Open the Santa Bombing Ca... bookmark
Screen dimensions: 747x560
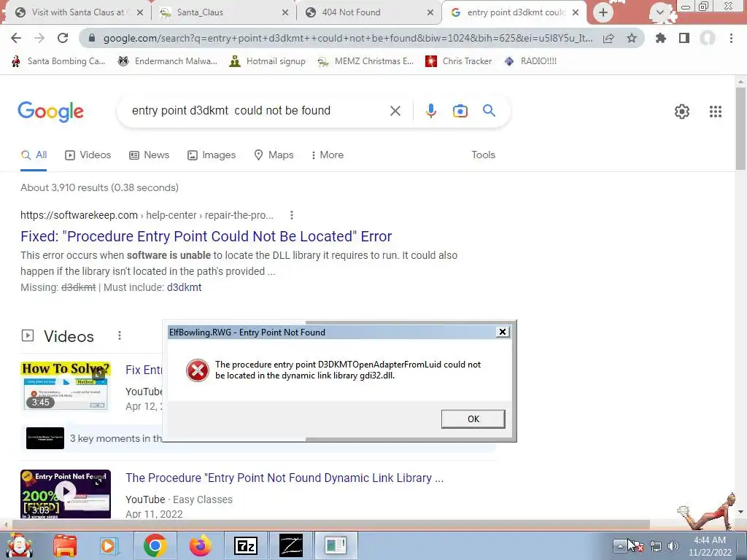click(x=58, y=61)
